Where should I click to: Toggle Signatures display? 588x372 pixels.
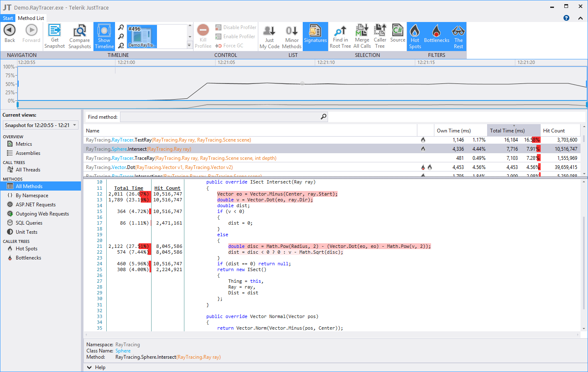315,36
